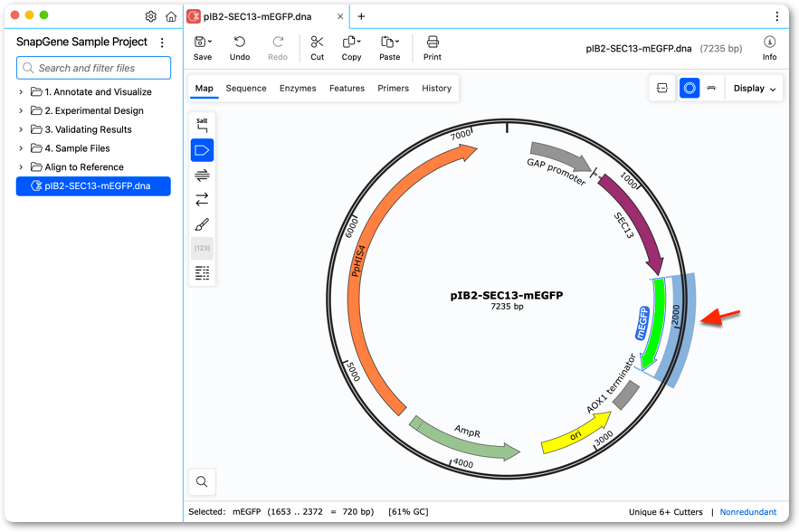
Task: Click the sequence lines display icon
Action: pyautogui.click(x=203, y=273)
